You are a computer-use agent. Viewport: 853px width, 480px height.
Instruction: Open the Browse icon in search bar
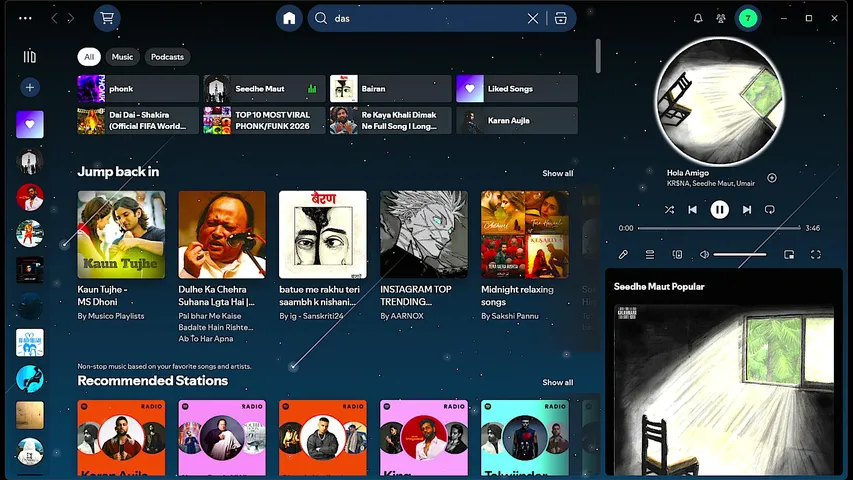click(560, 18)
